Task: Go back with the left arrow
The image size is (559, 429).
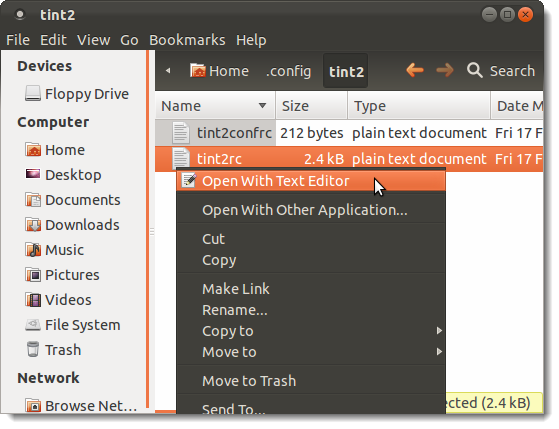Action: click(x=415, y=70)
